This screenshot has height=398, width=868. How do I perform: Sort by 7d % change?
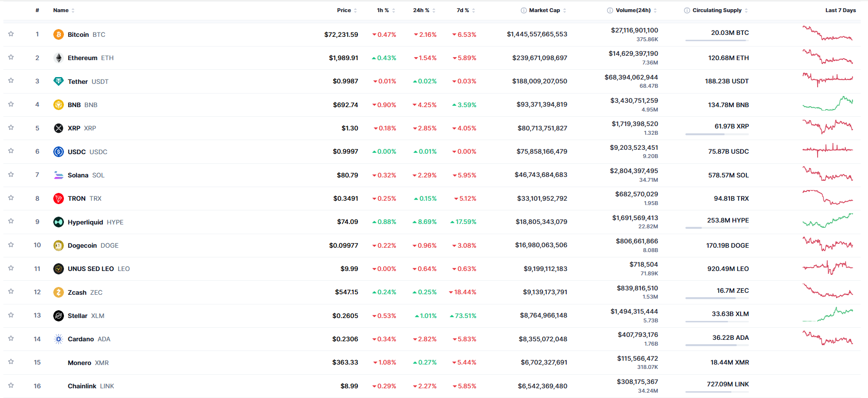coord(465,10)
